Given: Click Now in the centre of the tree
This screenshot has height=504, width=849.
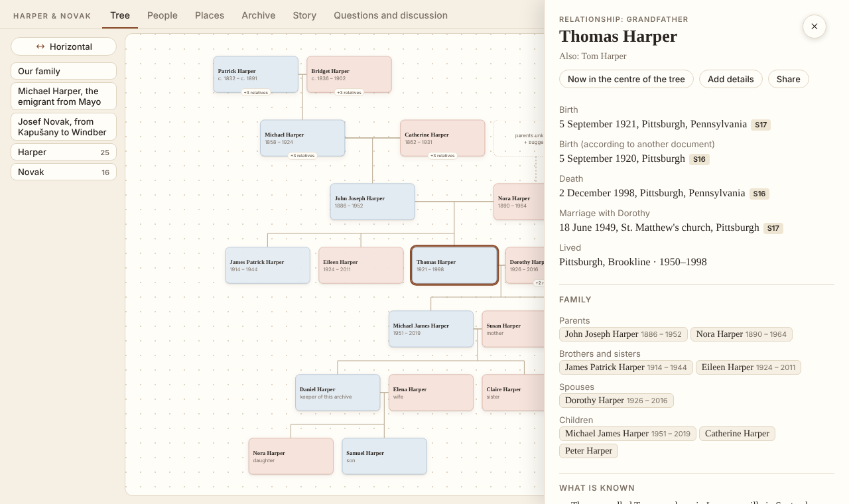Looking at the screenshot, I should 626,79.
